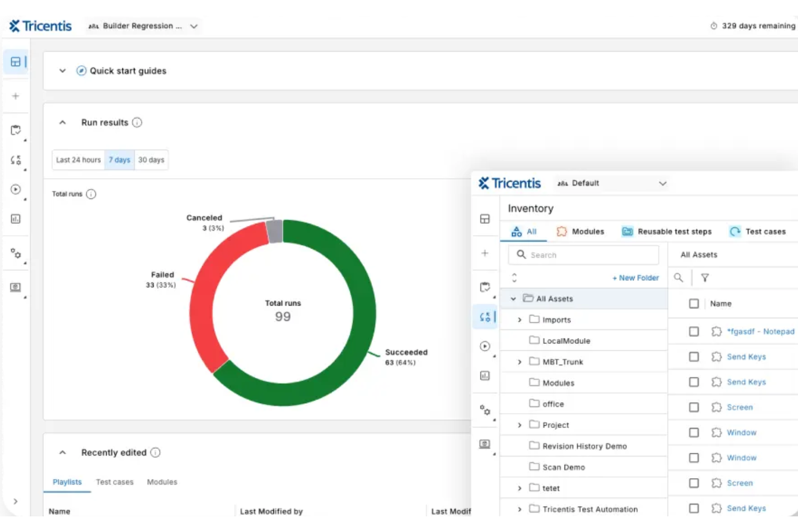Expand the Tricentis Test Automation folder

(x=519, y=509)
